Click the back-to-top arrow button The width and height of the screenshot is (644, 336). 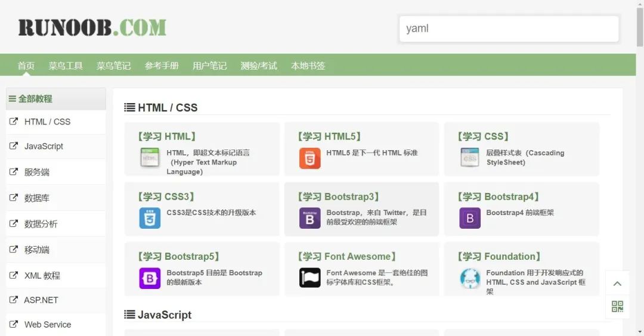pyautogui.click(x=617, y=284)
